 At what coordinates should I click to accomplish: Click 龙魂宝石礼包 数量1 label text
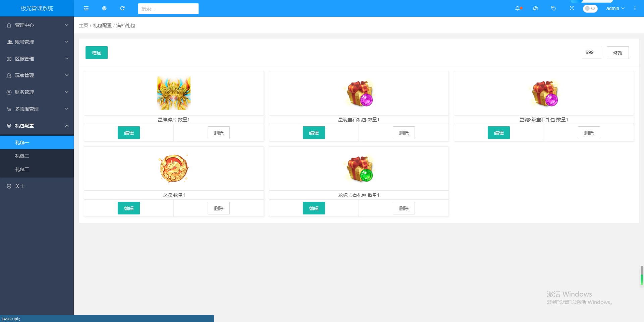tap(359, 195)
